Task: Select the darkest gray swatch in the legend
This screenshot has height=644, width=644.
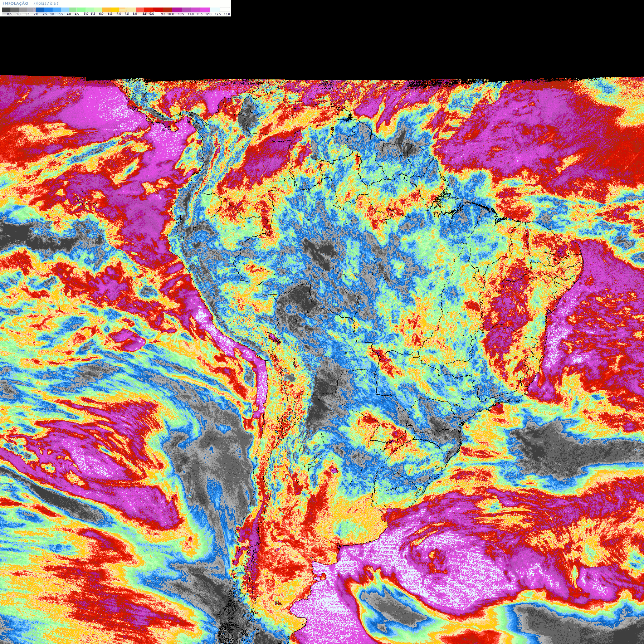Action: point(6,10)
